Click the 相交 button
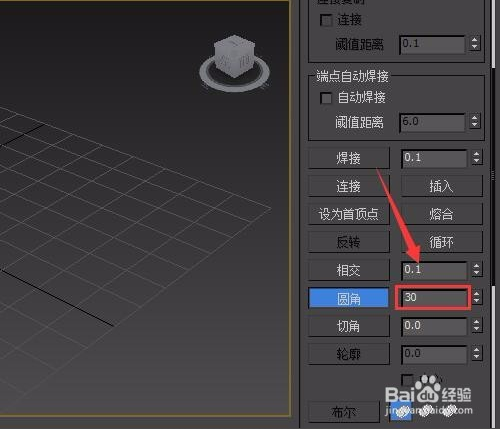The height and width of the screenshot is (429, 500). click(x=349, y=270)
